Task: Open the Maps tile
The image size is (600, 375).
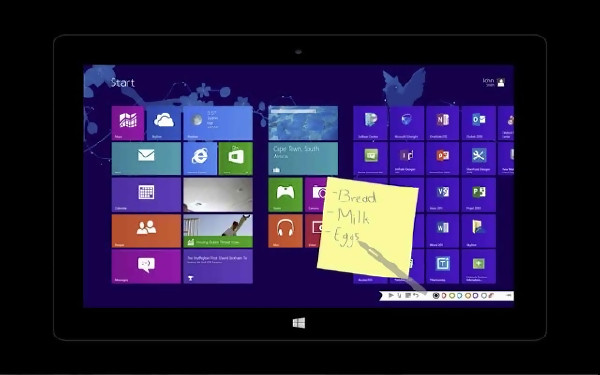Action: pyautogui.click(x=128, y=123)
